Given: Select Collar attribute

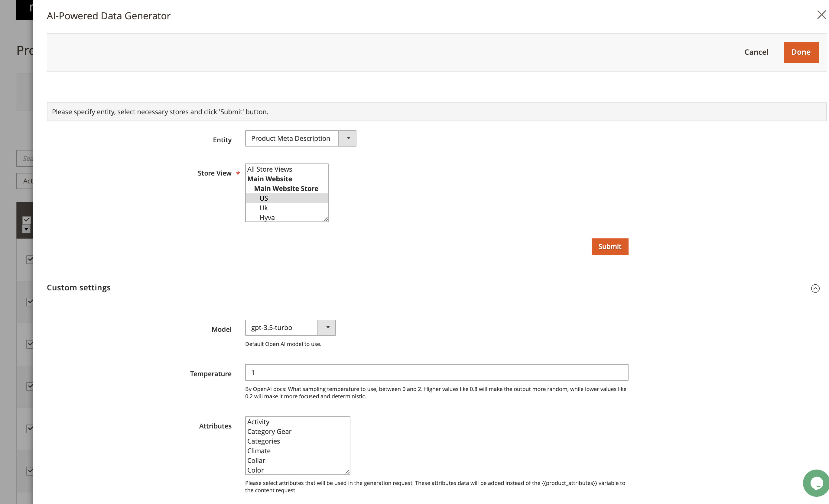Looking at the screenshot, I should [x=297, y=460].
